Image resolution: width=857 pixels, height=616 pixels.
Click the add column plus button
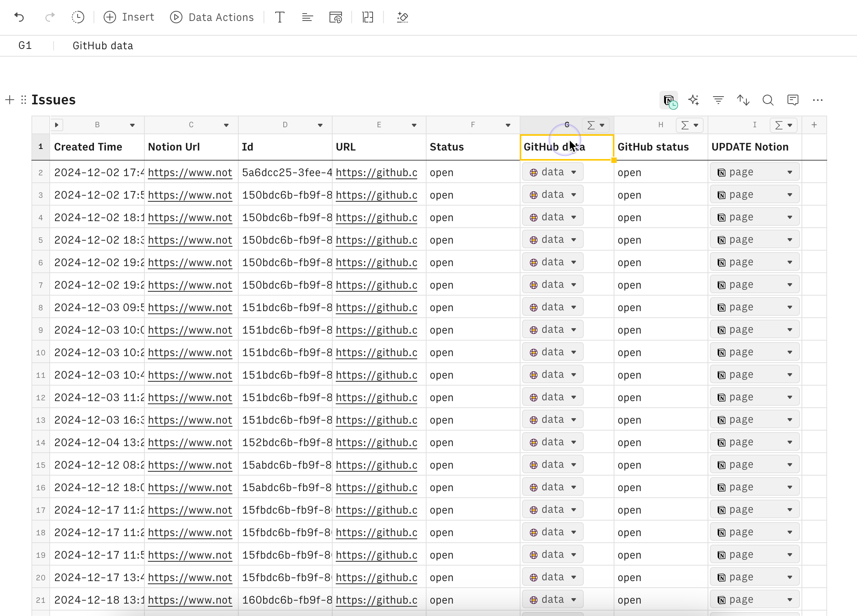click(814, 125)
